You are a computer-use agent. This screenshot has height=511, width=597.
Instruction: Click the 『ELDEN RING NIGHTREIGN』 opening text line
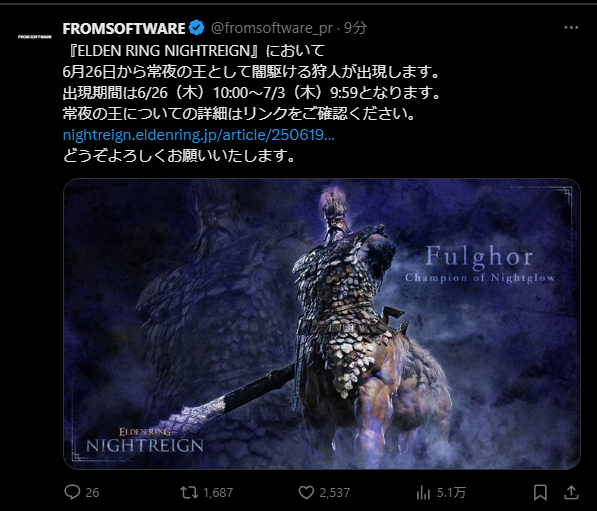point(194,50)
